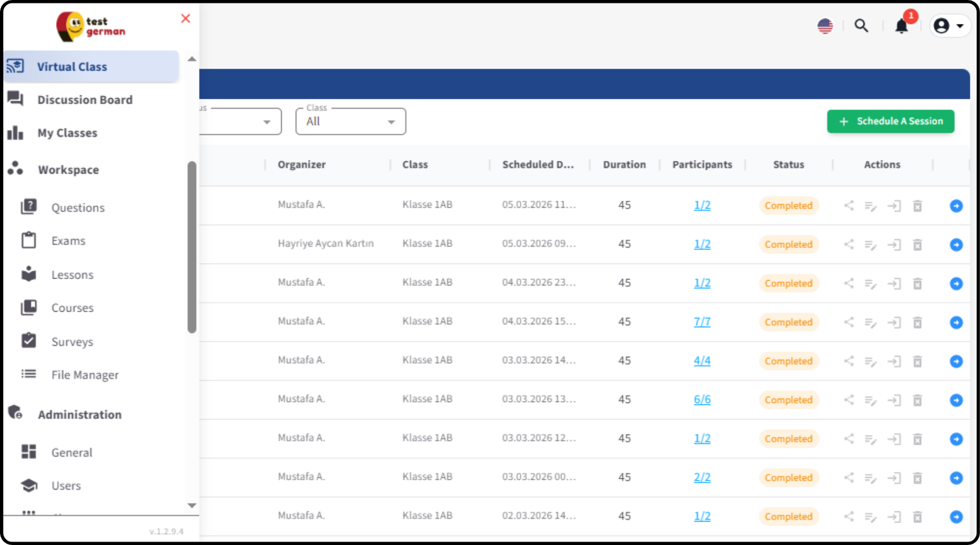Open the Class filter dropdown
Viewport: 980px width, 545px height.
[350, 122]
